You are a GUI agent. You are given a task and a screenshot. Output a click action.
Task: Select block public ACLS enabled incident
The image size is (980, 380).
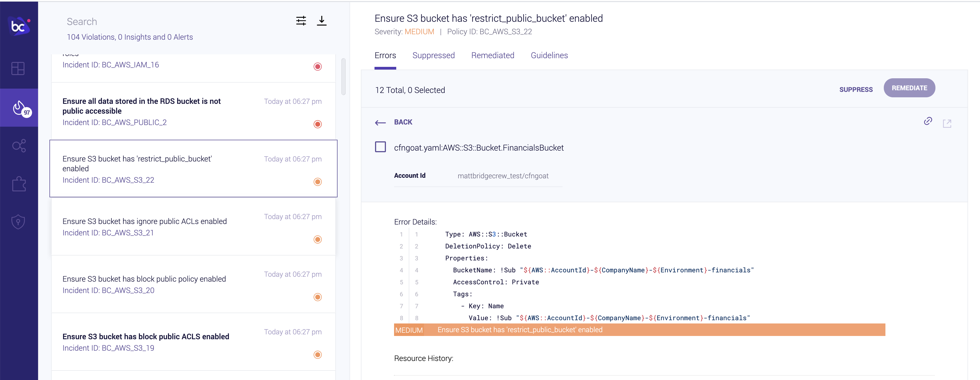193,342
